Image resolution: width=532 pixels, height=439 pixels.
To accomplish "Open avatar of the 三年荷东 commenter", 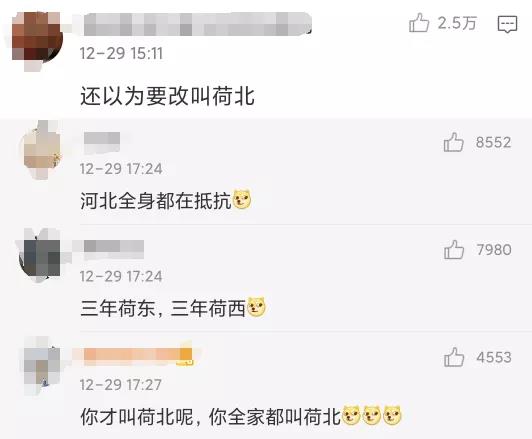I will [41, 255].
